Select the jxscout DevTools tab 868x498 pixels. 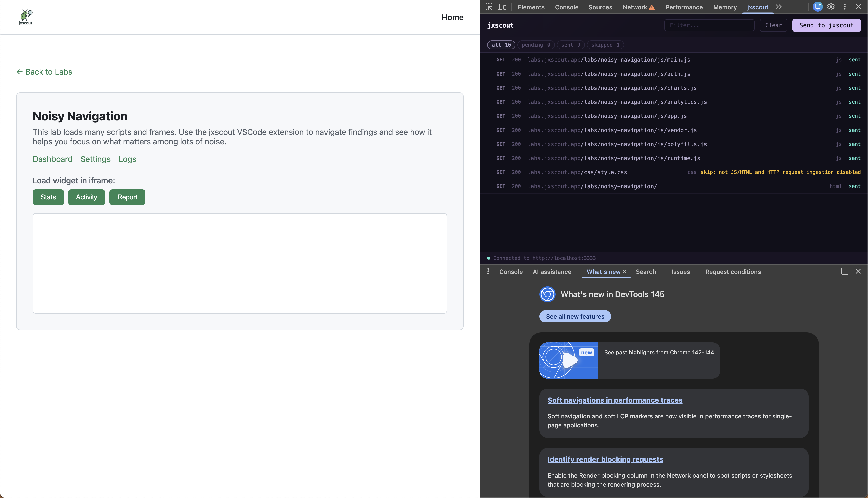pyautogui.click(x=757, y=7)
